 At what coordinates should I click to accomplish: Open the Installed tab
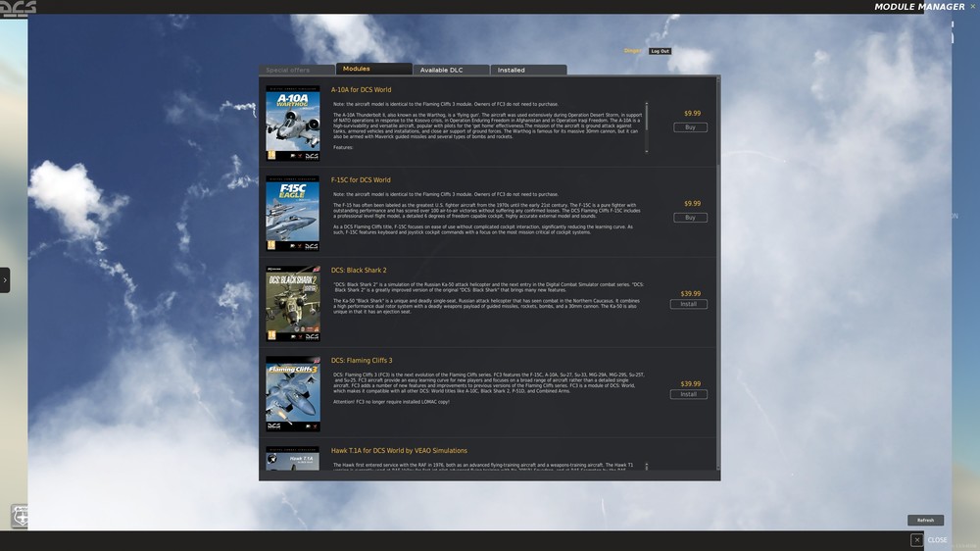click(x=528, y=70)
